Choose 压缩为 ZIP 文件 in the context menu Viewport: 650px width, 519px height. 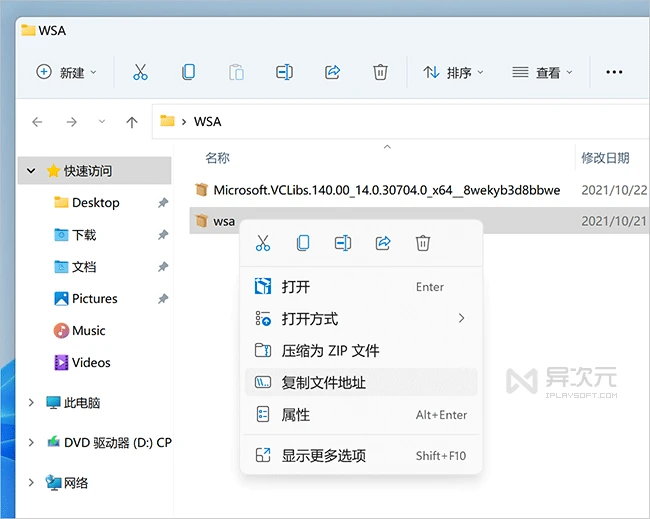coord(330,351)
